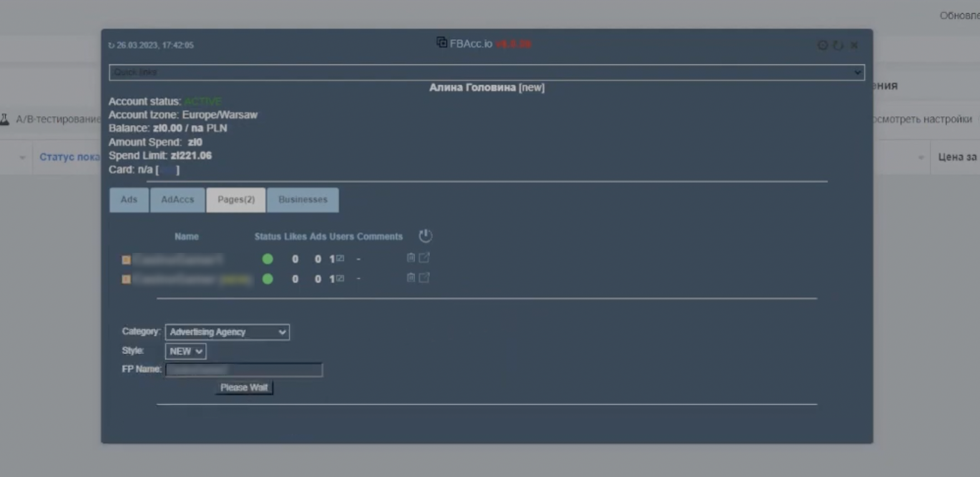Open the top page via external link icon
The width and height of the screenshot is (980, 477).
tap(424, 257)
